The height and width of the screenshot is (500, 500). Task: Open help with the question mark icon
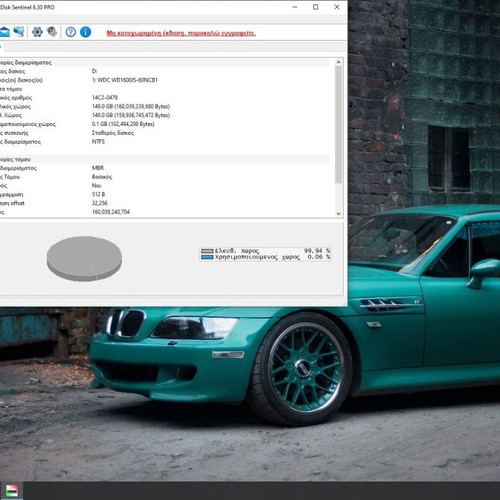(70, 32)
